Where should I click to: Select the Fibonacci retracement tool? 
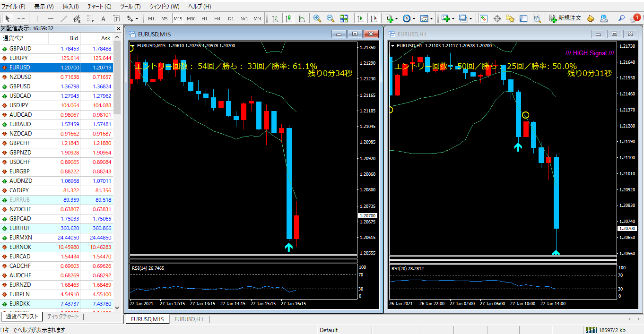pyautogui.click(x=90, y=18)
